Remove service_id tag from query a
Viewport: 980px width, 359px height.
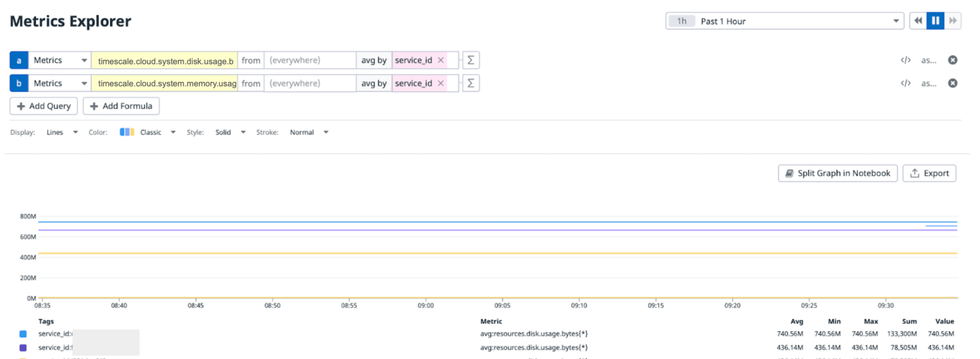[x=441, y=60]
